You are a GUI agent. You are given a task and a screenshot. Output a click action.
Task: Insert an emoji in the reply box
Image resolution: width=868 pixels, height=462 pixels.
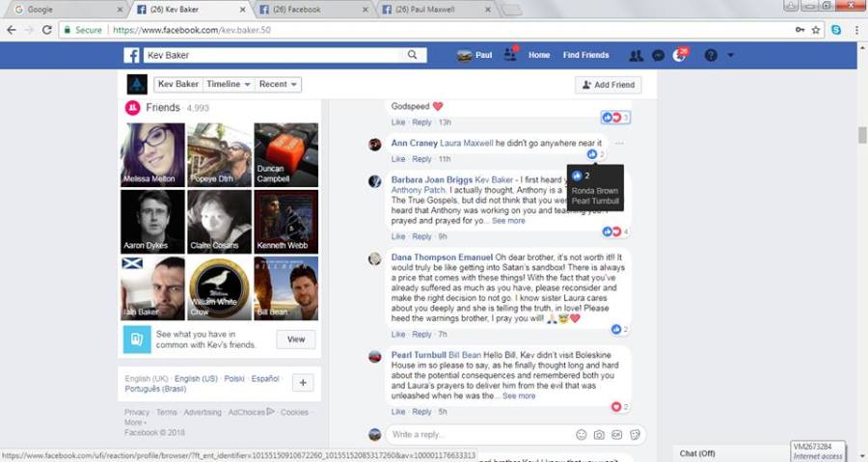click(581, 434)
